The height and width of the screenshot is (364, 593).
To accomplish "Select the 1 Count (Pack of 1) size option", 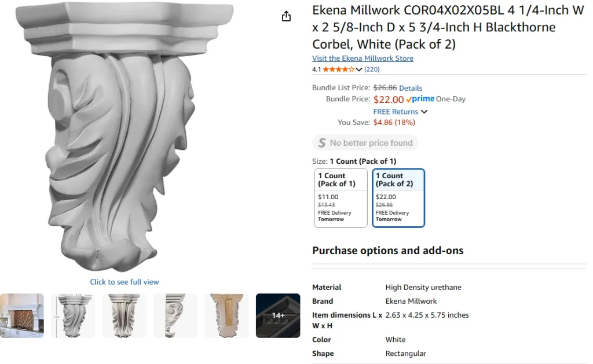I will pos(341,197).
